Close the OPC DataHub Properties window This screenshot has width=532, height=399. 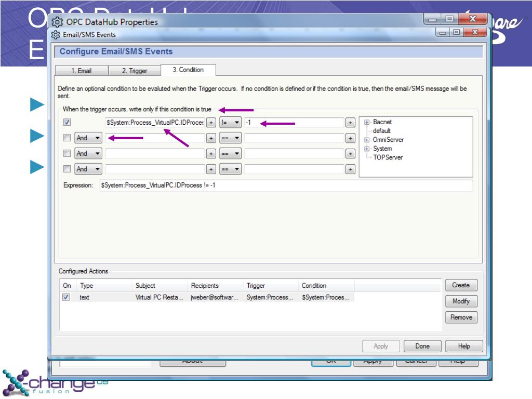(473, 19)
